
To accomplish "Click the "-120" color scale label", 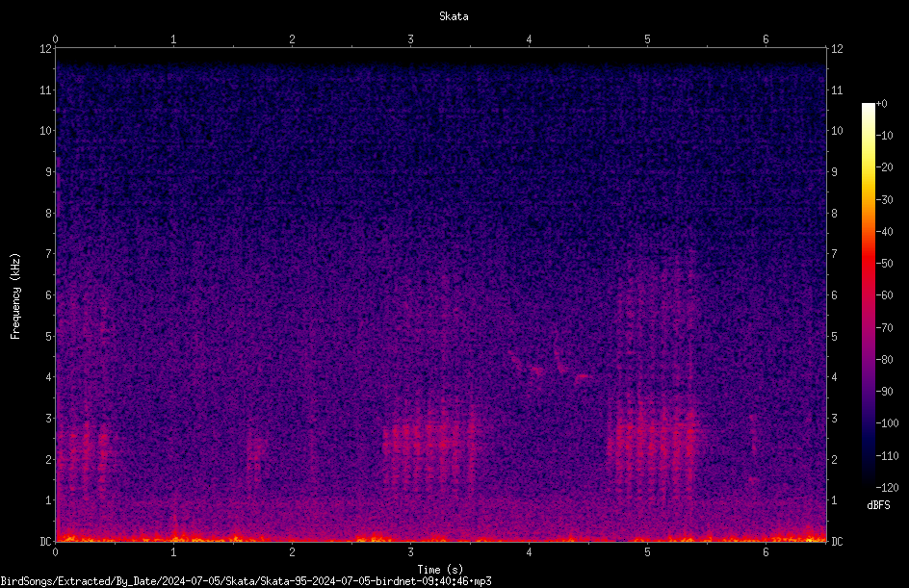I will (888, 488).
